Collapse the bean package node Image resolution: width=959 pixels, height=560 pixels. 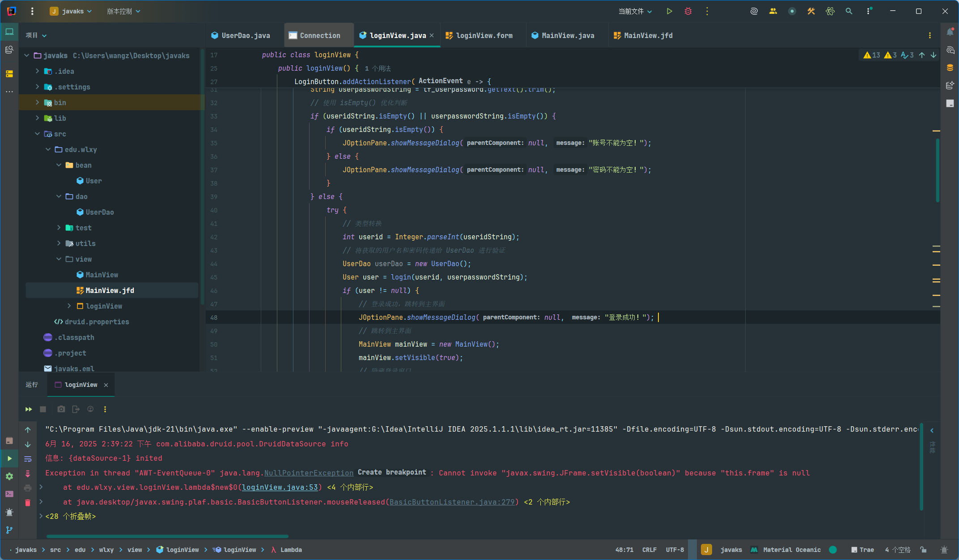tap(59, 165)
